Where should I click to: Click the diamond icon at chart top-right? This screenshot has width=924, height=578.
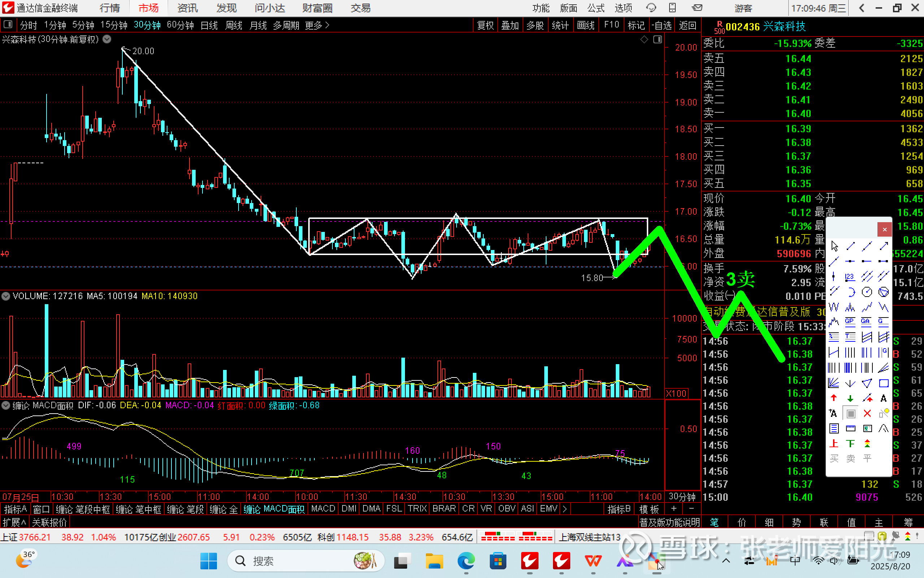tap(644, 39)
